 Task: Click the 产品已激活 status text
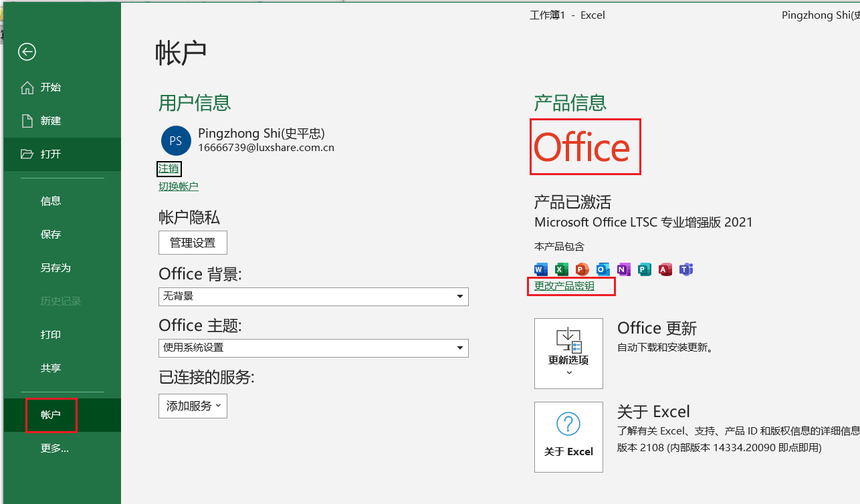coord(572,202)
